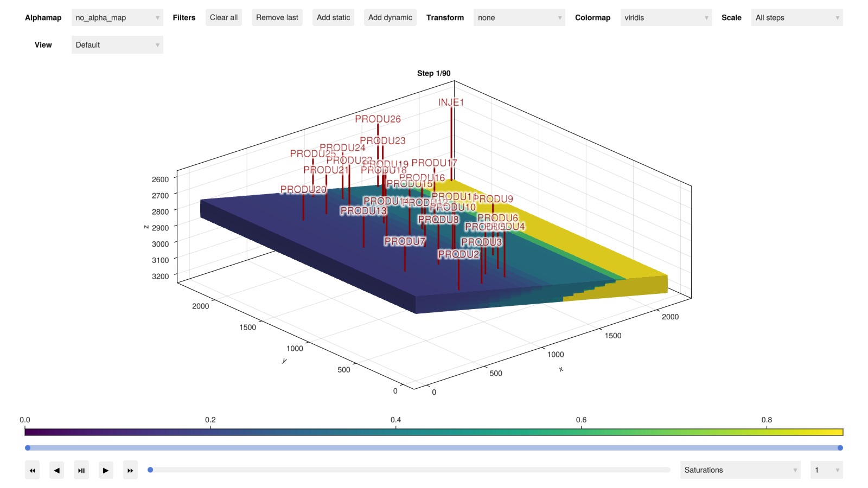Open the Scale dropdown showing All steps
Screen dimensions: 868x488
tap(796, 18)
